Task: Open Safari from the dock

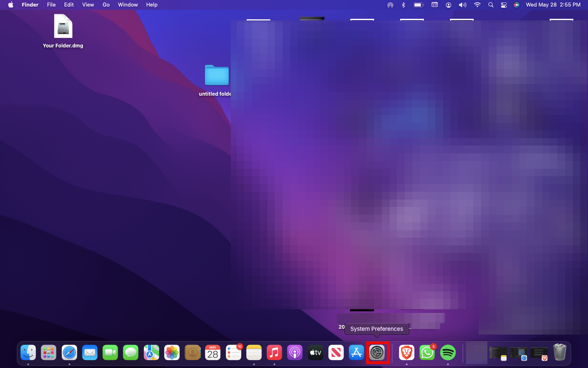Action: coord(69,352)
